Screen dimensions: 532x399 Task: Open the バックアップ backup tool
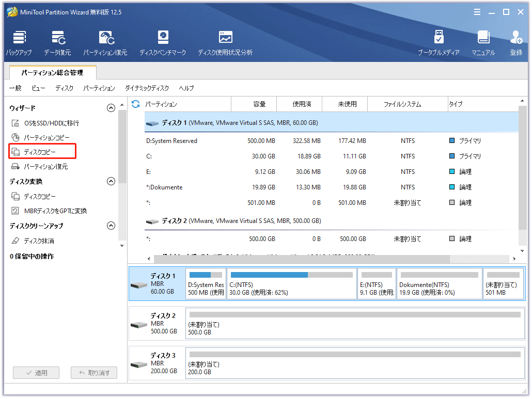[19, 43]
